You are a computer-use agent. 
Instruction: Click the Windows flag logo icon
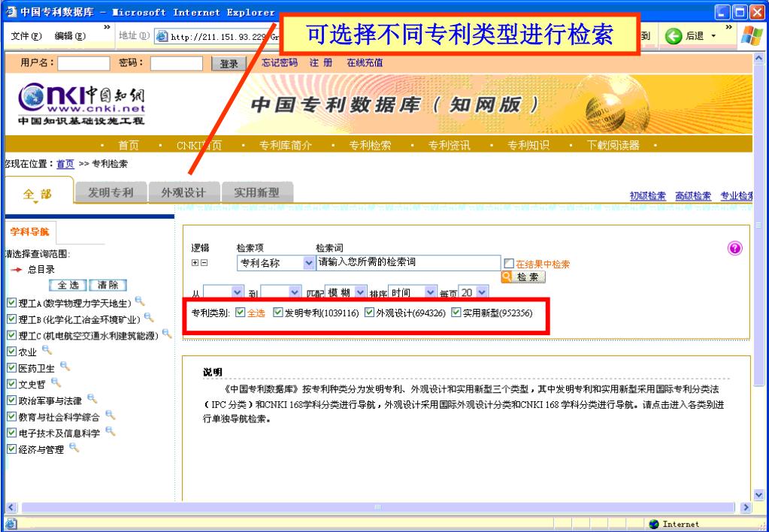[x=752, y=36]
